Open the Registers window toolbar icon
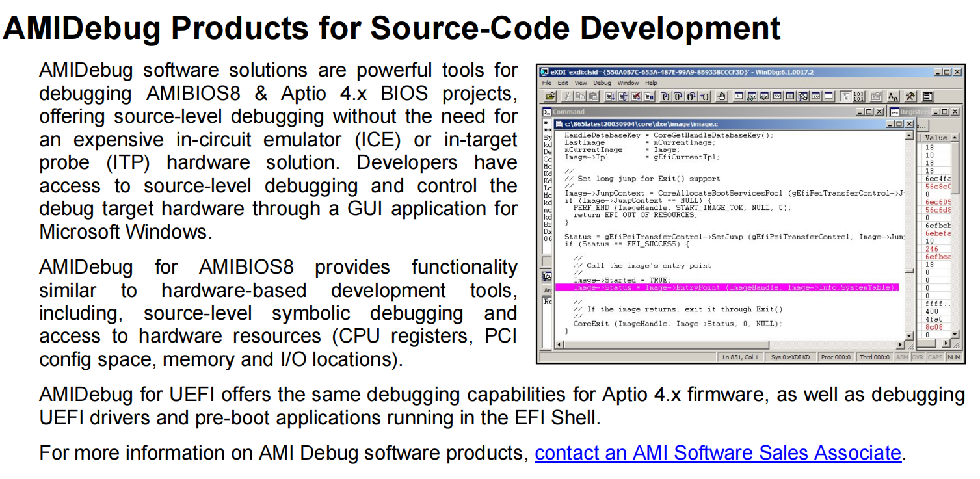Viewport: 980px width, 479px height. (x=777, y=96)
